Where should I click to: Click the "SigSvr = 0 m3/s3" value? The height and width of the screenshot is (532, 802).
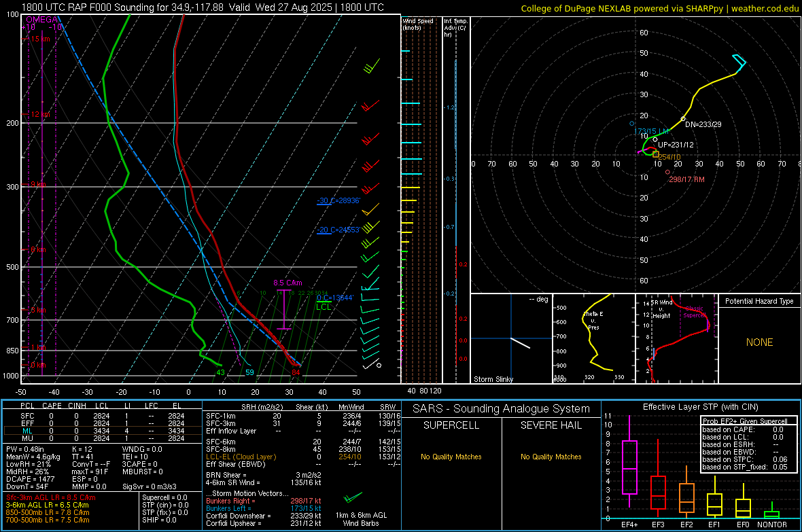coord(150,486)
